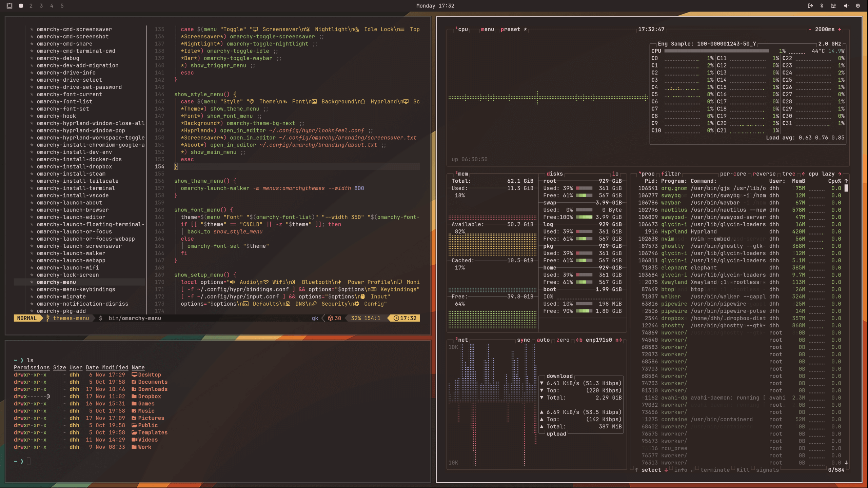The height and width of the screenshot is (488, 868).
Task: Toggle auto scaling in net panel
Action: point(543,340)
